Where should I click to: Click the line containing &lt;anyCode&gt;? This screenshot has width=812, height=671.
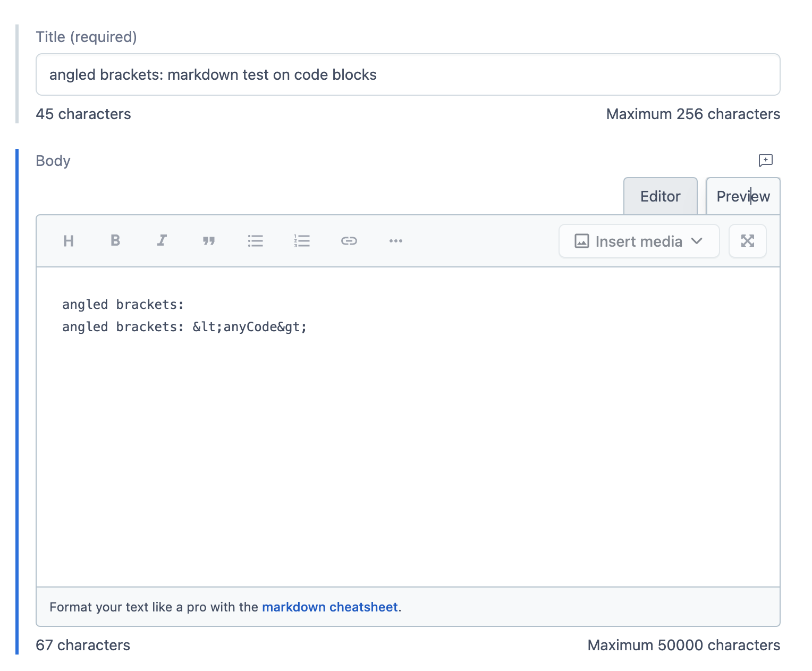coord(184,326)
